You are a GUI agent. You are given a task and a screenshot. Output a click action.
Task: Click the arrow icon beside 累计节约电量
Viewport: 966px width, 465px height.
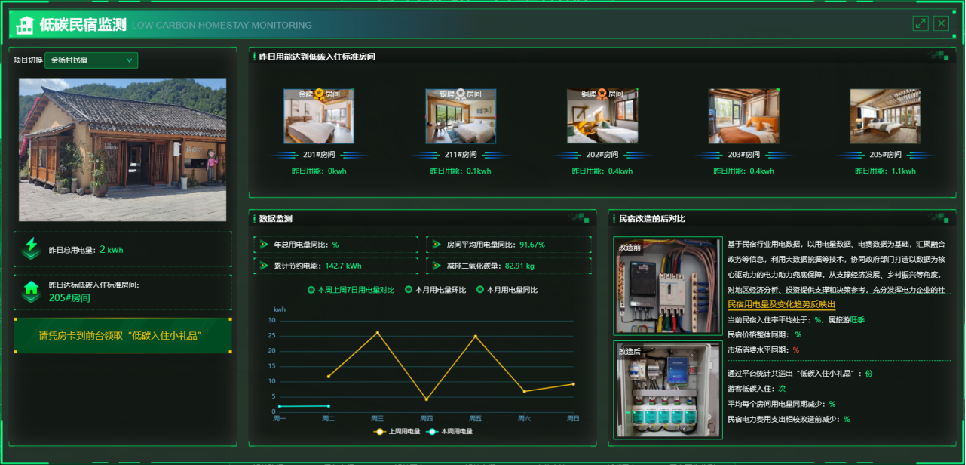[264, 266]
